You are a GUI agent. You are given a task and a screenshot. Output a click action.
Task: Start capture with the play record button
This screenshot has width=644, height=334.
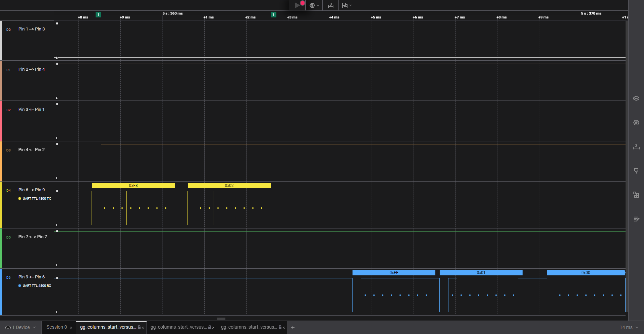297,5
